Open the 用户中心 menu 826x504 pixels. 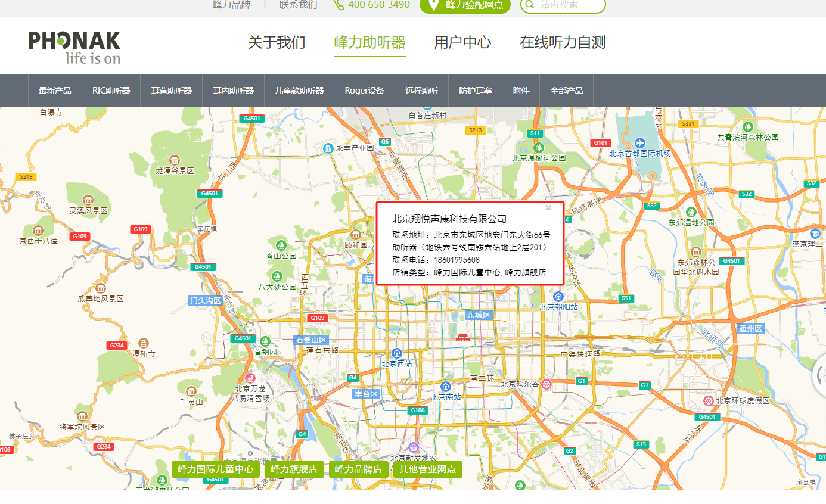point(462,42)
